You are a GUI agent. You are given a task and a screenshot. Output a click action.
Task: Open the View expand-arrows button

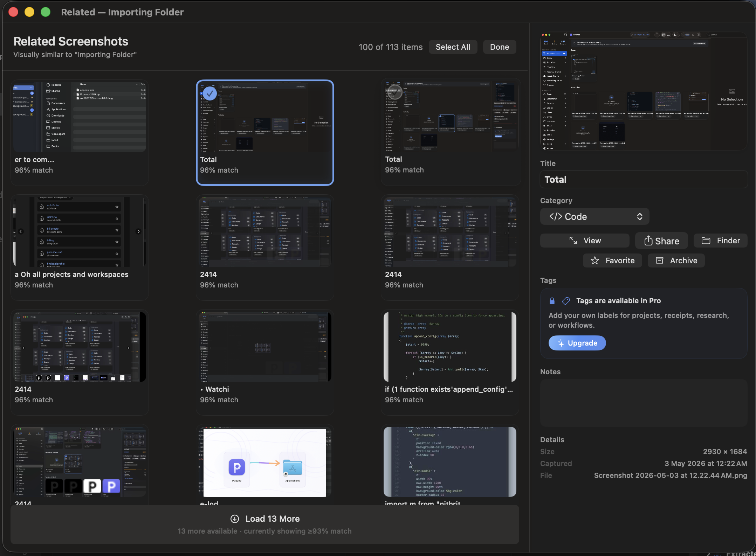tap(585, 241)
